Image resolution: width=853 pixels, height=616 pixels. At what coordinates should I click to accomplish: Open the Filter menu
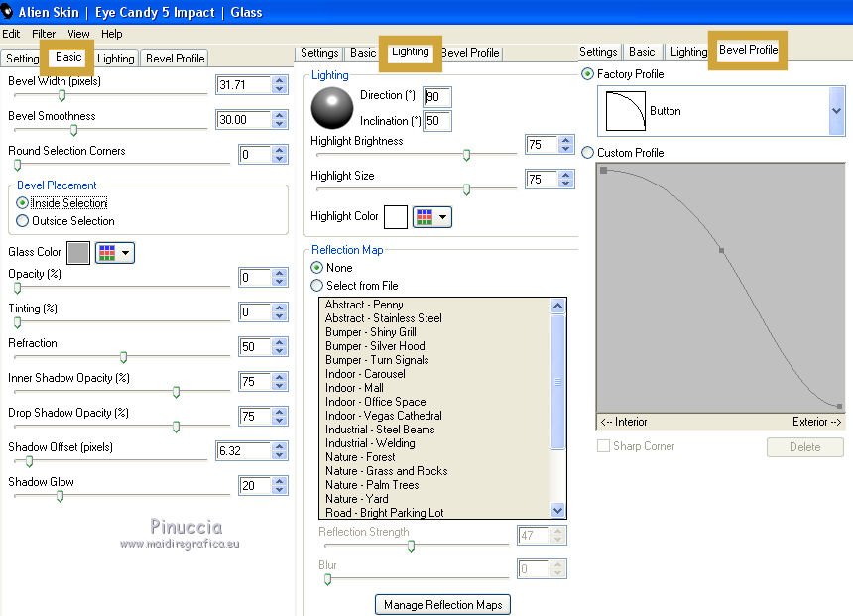coord(44,34)
